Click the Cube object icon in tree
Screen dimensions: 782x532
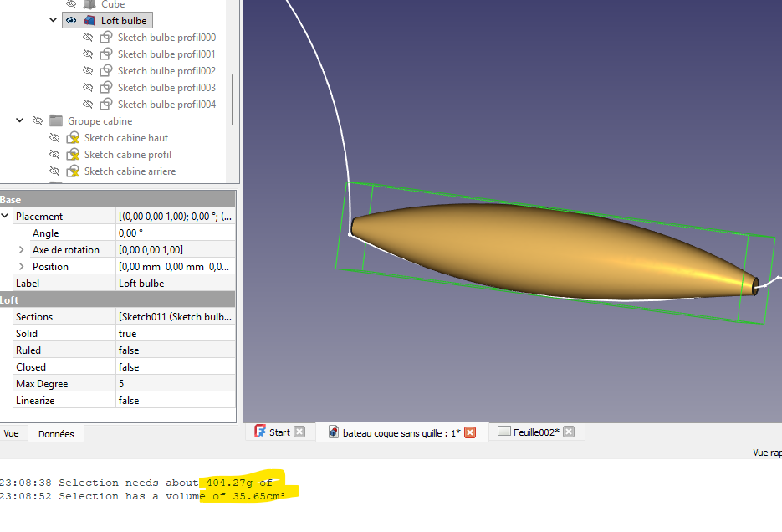coord(89,4)
